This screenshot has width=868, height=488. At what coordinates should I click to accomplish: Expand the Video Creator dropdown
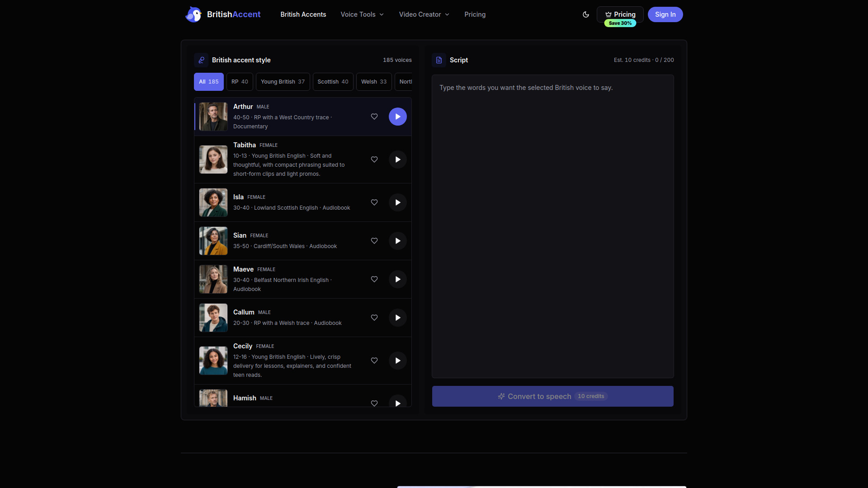tap(424, 14)
